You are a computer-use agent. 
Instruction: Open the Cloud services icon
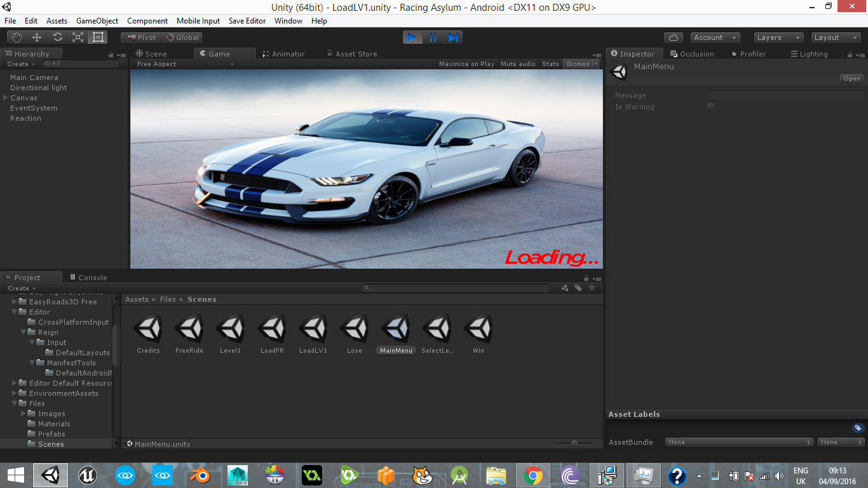[x=673, y=37]
